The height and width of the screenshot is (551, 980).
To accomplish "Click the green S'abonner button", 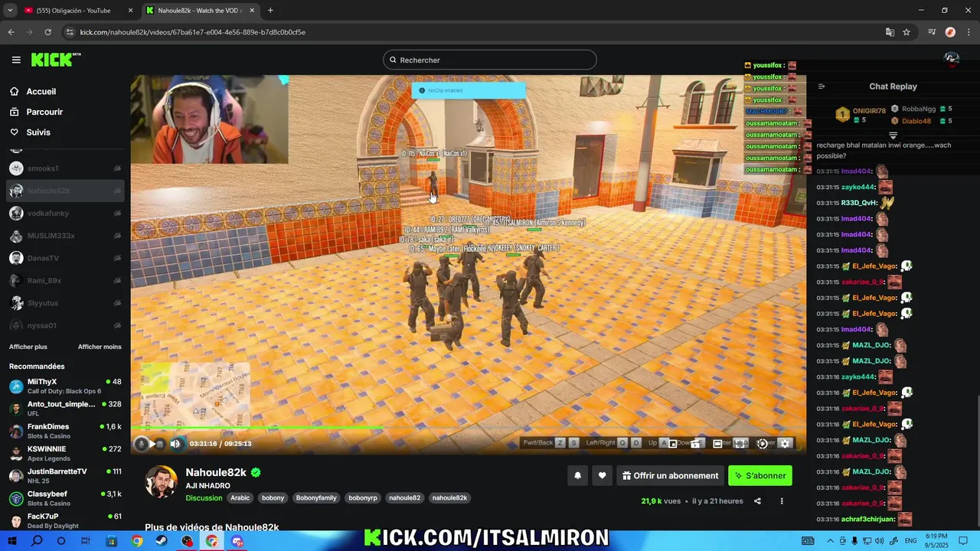I will [x=760, y=475].
